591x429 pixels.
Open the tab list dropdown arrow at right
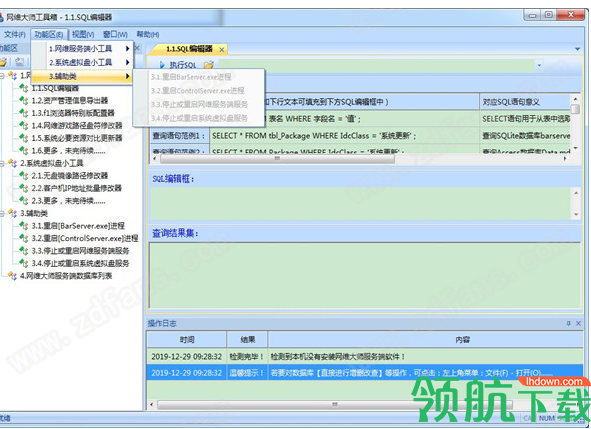click(x=577, y=49)
